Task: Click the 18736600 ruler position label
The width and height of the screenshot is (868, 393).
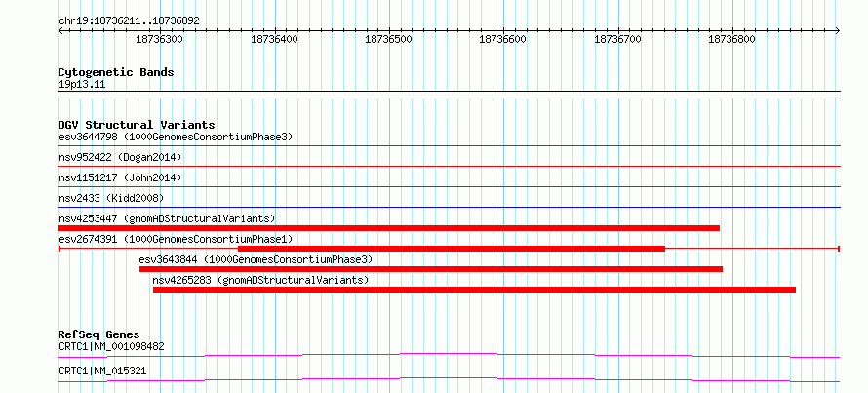Action: [502, 40]
